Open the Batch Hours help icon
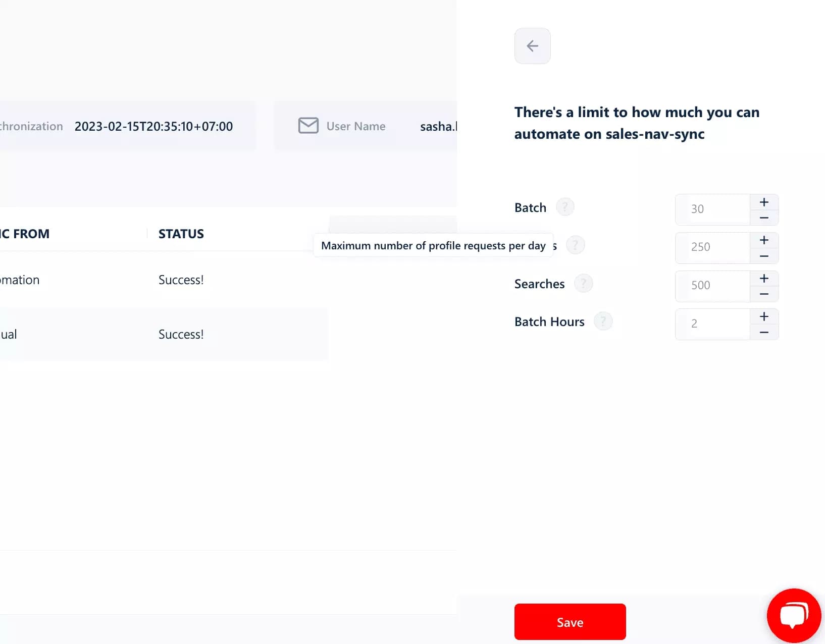 pyautogui.click(x=603, y=321)
